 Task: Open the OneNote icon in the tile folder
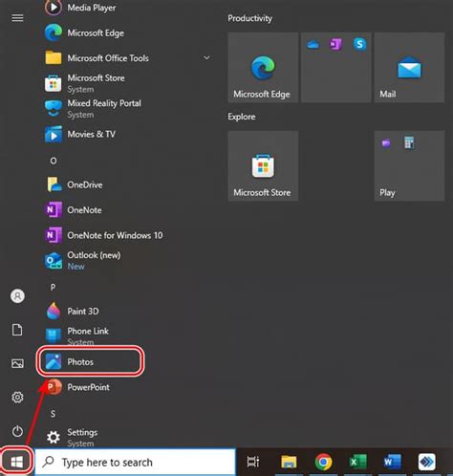coord(335,44)
